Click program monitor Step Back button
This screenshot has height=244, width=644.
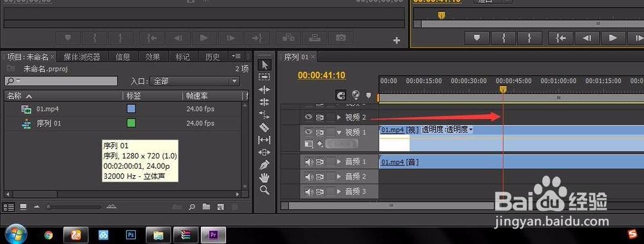tap(587, 38)
